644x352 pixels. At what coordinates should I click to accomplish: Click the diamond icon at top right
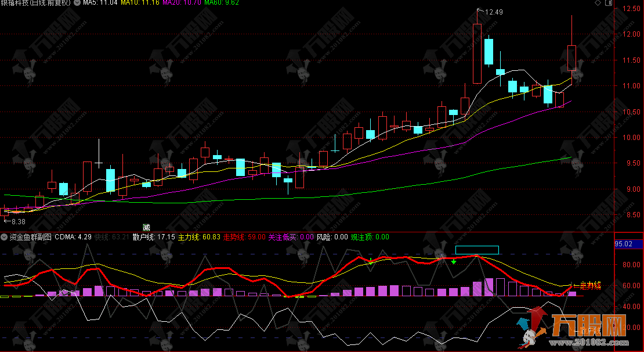point(598,3)
